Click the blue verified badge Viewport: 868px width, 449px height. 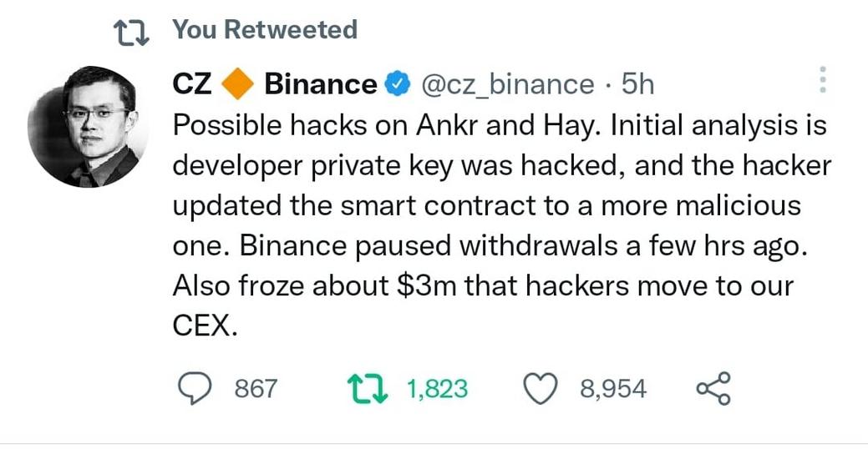click(x=397, y=84)
